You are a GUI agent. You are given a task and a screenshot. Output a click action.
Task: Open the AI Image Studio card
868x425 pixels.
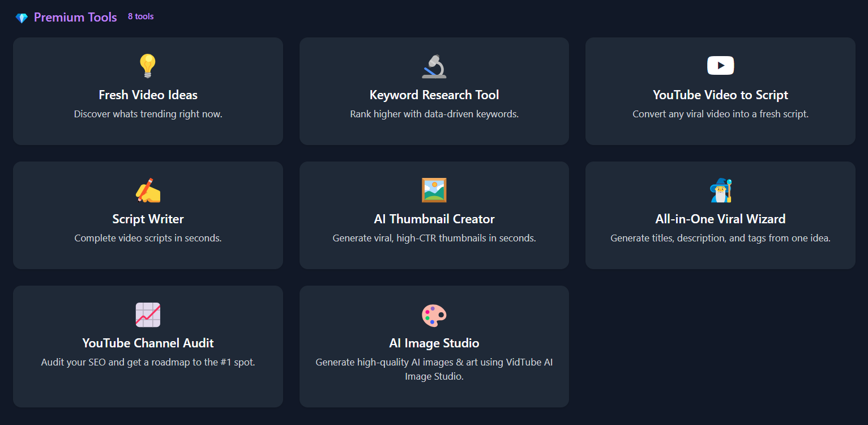click(434, 346)
